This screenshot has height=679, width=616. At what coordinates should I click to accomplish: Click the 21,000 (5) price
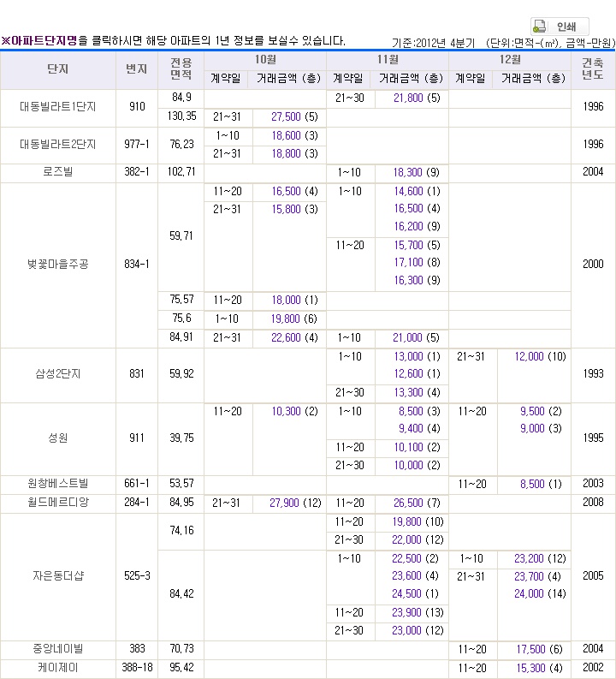click(x=416, y=337)
